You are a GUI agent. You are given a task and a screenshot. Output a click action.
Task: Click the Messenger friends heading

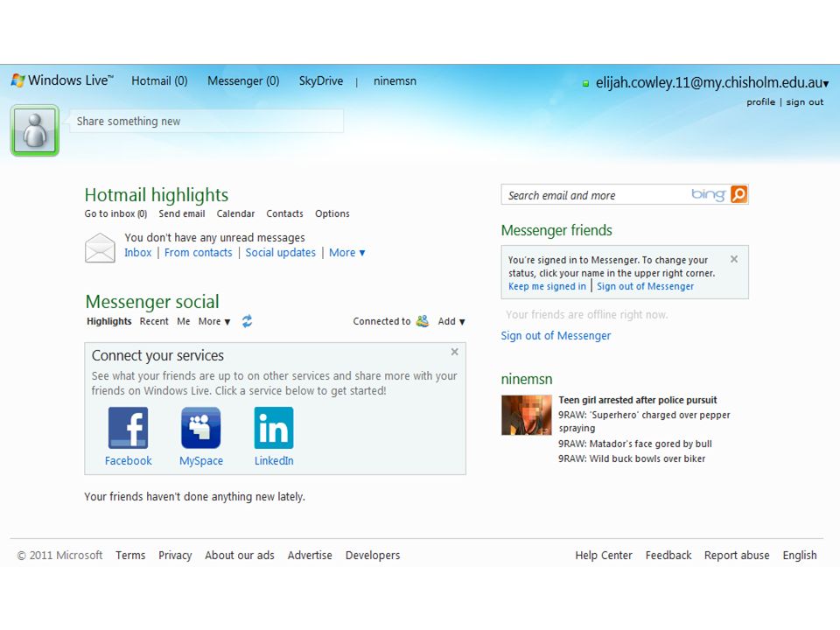click(556, 230)
